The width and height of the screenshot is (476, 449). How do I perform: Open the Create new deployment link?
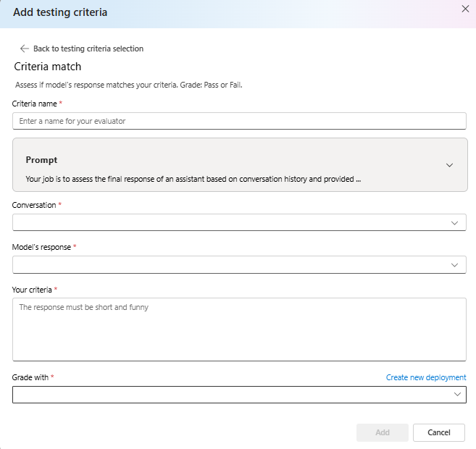click(425, 377)
